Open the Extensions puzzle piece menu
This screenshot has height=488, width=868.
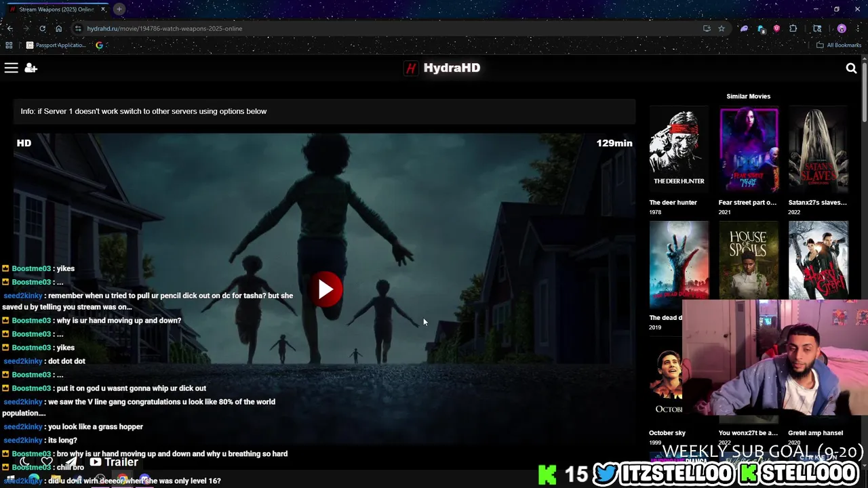click(793, 28)
